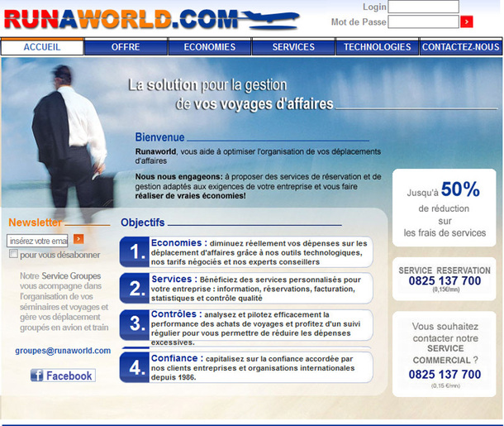
Task: Click the groupes@runaworld.com email link
Action: [x=63, y=351]
